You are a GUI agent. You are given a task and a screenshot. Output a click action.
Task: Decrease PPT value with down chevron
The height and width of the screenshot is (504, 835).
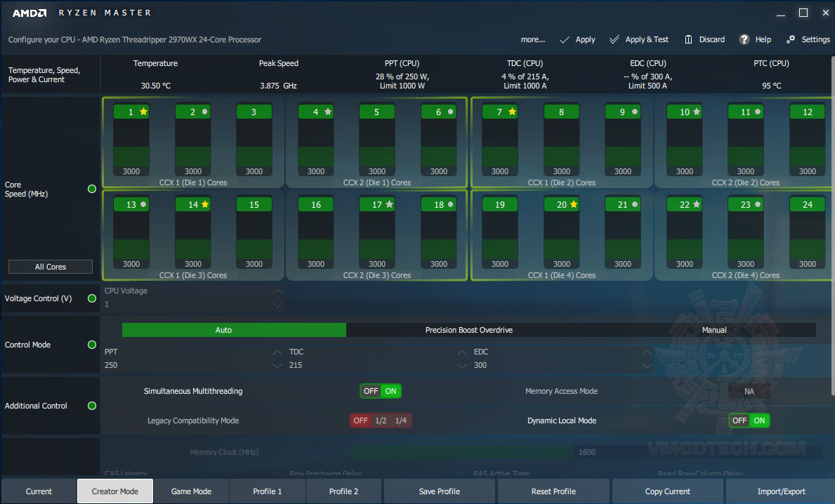[277, 366]
